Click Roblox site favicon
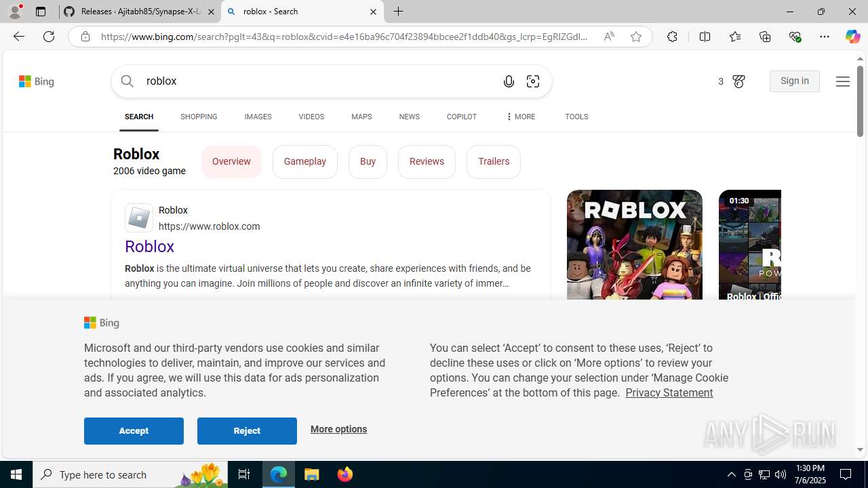 pos(139,218)
